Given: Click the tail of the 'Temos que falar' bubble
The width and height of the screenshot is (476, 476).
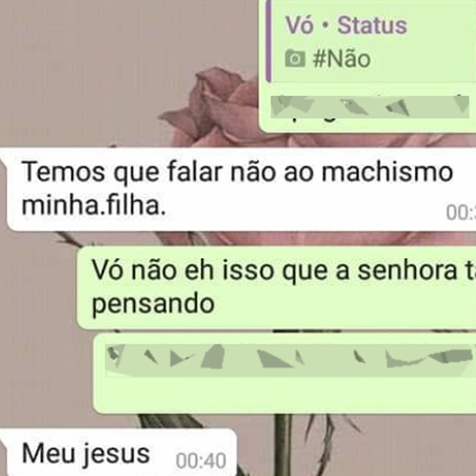Looking at the screenshot, I should 4,157.
